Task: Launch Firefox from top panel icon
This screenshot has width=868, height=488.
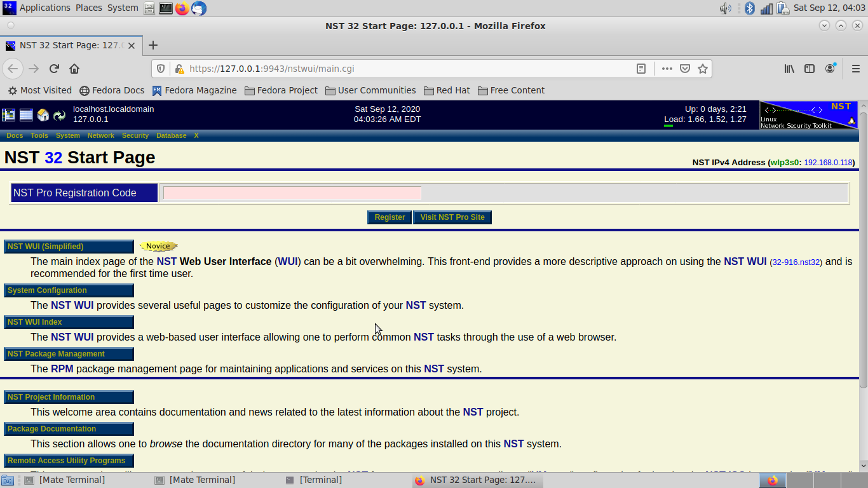Action: click(182, 8)
